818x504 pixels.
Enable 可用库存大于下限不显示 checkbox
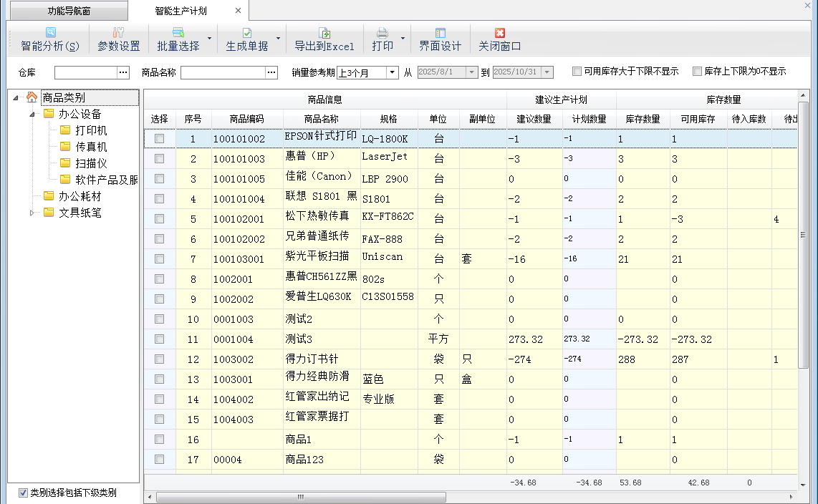point(577,72)
